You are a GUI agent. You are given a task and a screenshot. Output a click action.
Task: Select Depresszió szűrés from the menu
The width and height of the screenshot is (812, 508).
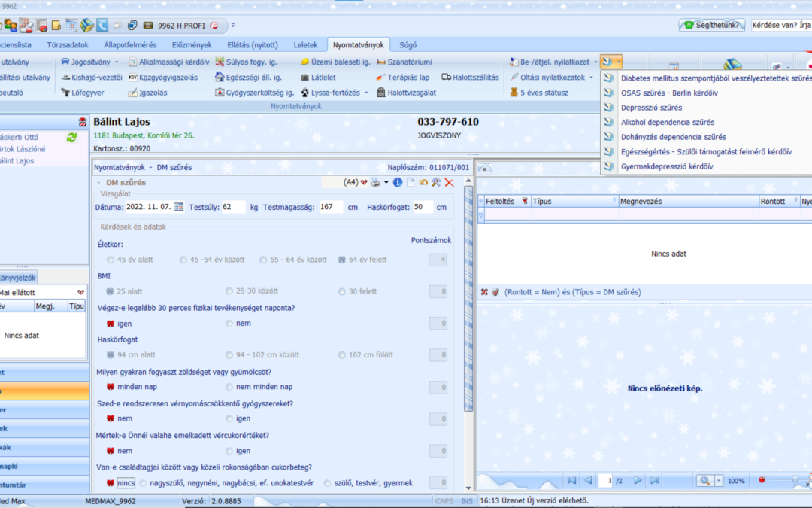click(651, 108)
